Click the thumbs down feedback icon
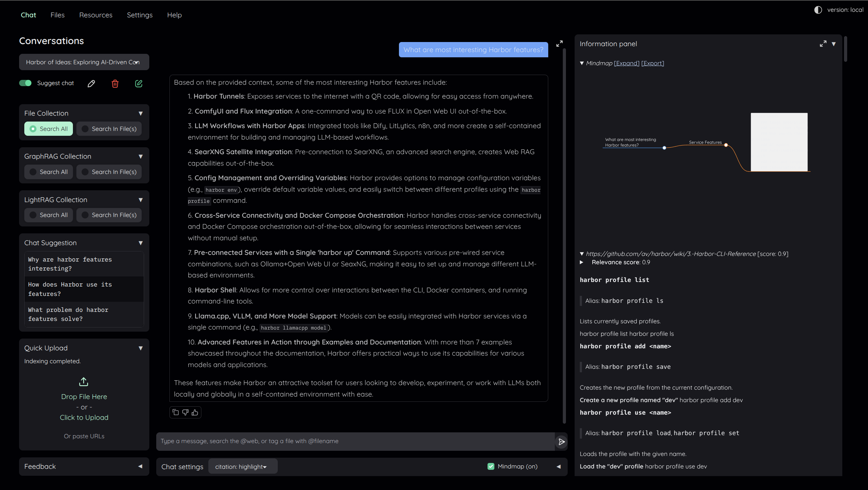The image size is (868, 490). (x=185, y=412)
